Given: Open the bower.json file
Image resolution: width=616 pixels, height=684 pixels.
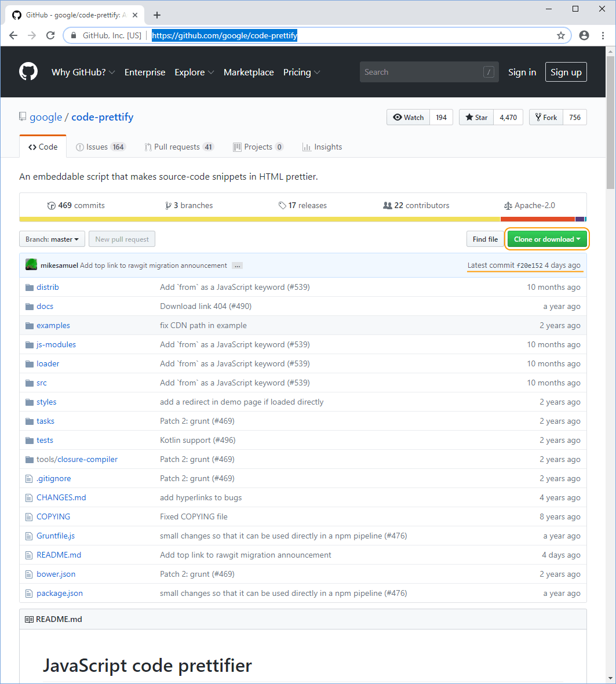Looking at the screenshot, I should coord(56,574).
